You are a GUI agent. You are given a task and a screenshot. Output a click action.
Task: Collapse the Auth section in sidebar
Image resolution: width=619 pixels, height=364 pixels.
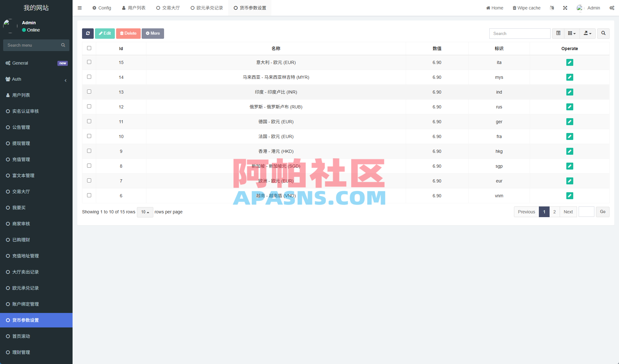(66, 80)
